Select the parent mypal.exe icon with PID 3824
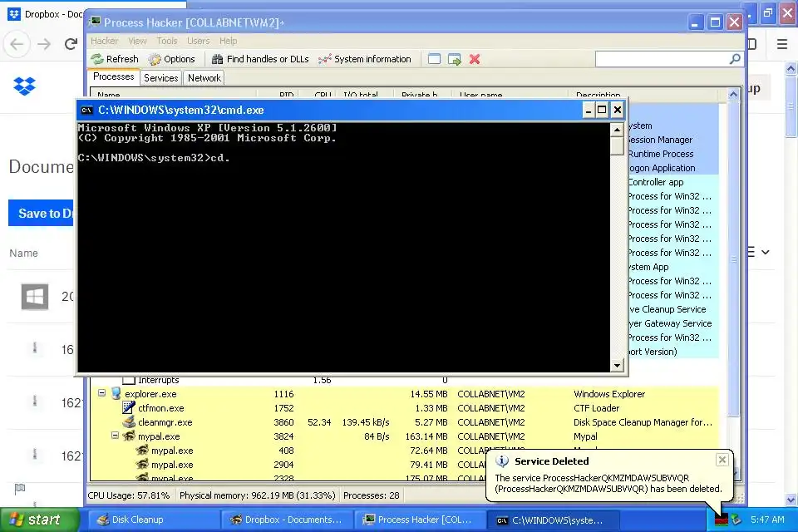The width and height of the screenshot is (798, 532). point(130,436)
